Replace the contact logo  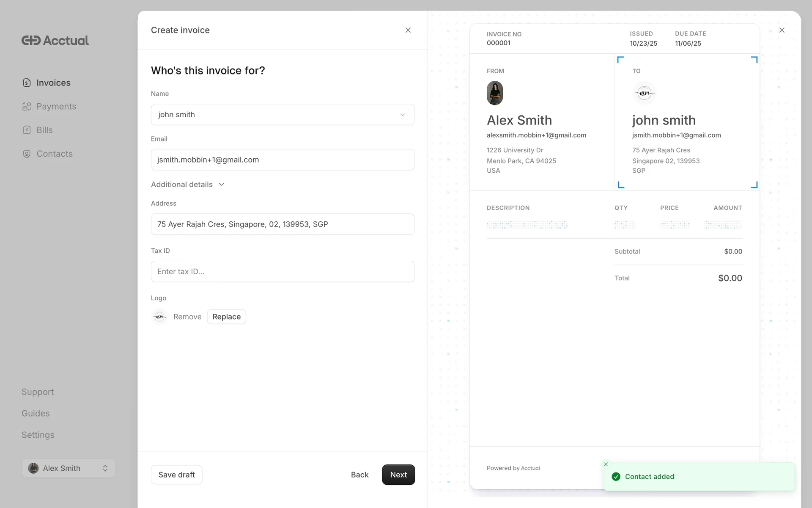click(226, 317)
